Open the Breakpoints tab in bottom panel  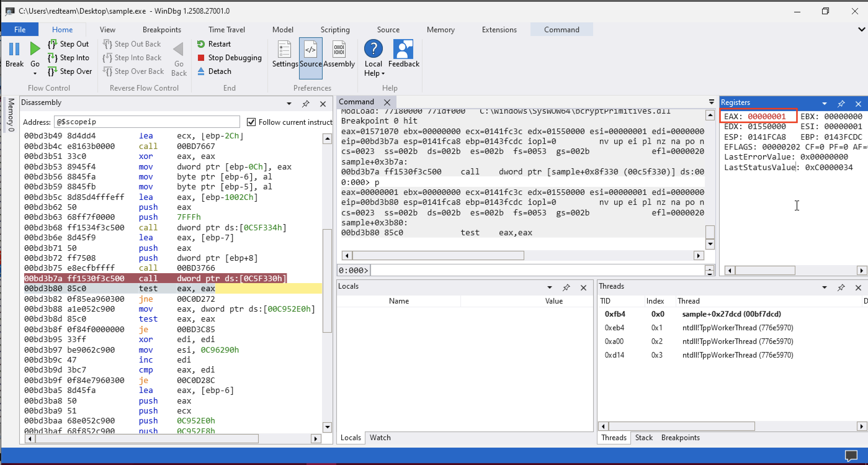680,437
